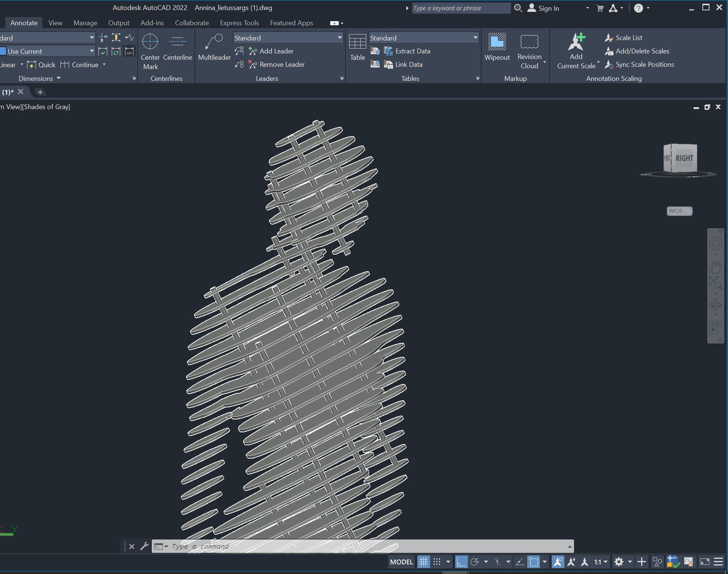Click the Extract Data icon
This screenshot has width=728, height=574.
coord(388,51)
